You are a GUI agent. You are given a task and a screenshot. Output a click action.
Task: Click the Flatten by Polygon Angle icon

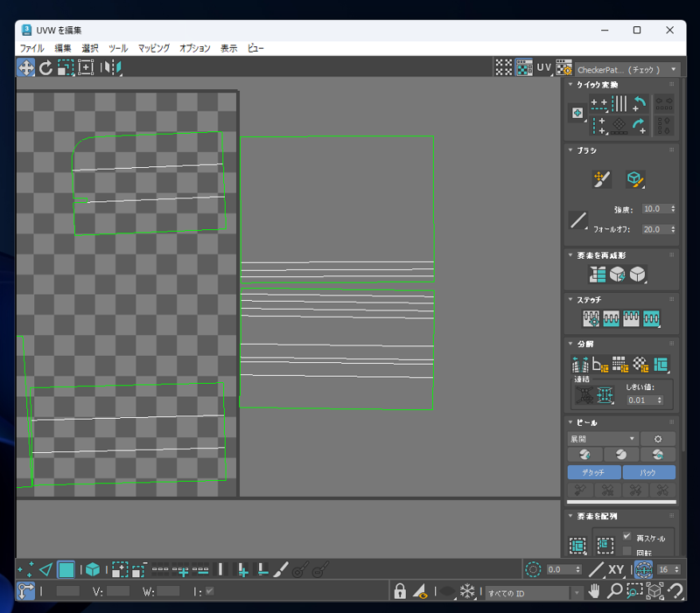[600, 365]
